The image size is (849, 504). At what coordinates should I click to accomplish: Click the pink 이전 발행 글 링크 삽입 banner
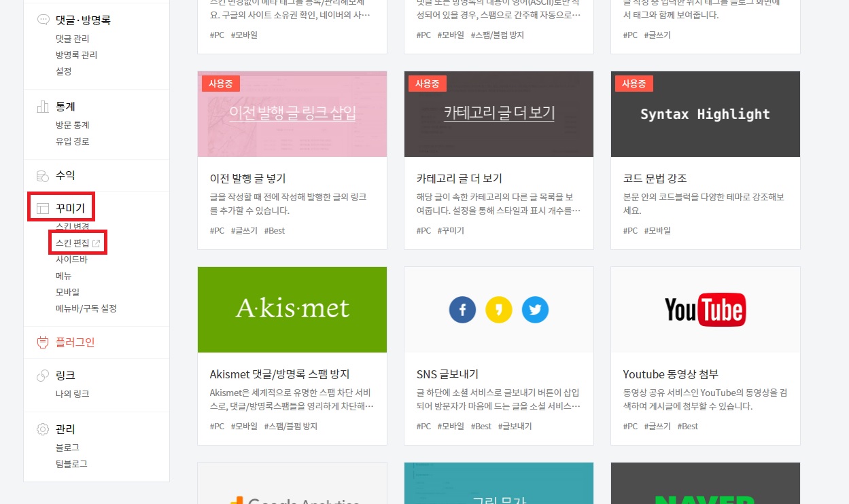(x=292, y=114)
